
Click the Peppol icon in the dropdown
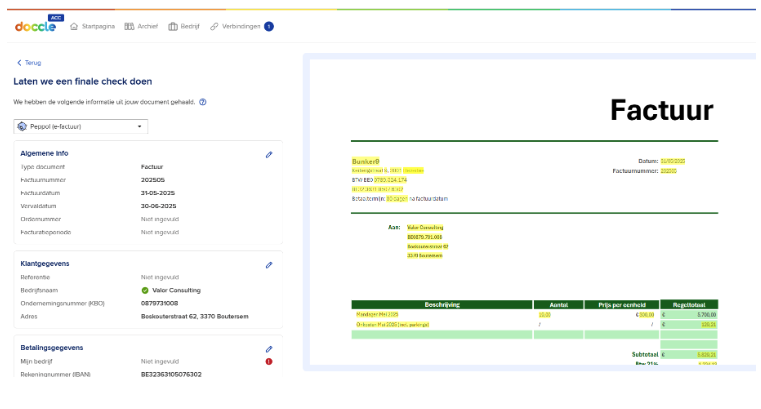[22, 127]
